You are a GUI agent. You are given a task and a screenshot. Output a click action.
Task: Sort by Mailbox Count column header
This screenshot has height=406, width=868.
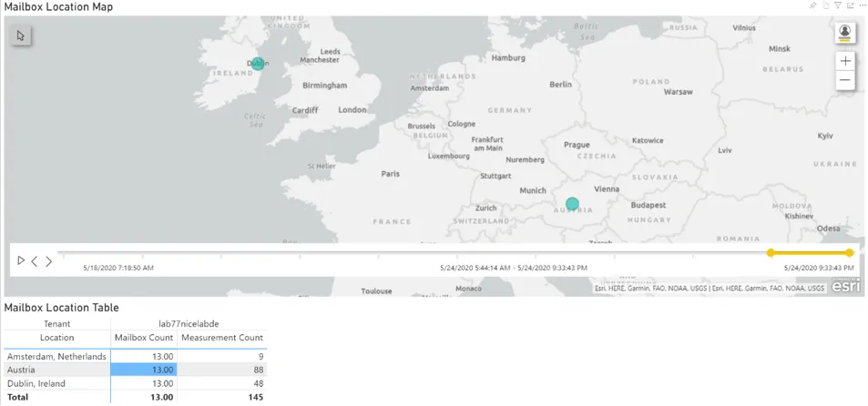click(143, 338)
